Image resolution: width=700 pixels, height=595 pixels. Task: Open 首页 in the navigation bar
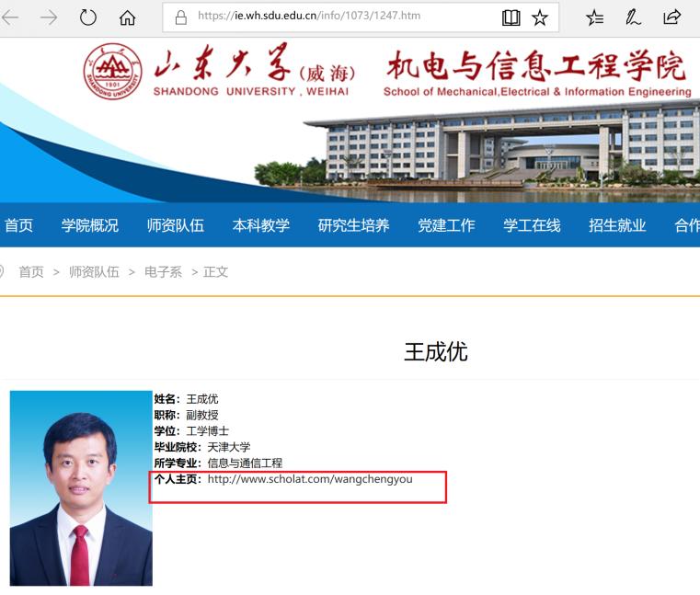click(18, 225)
